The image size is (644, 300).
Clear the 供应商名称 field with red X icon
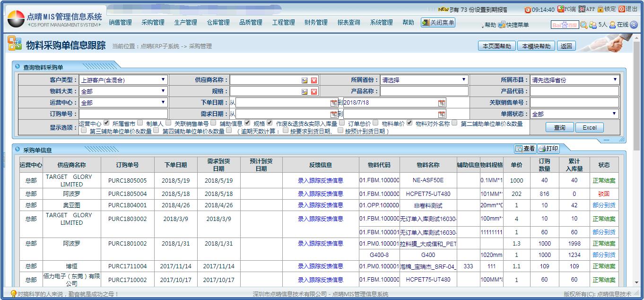click(x=313, y=80)
